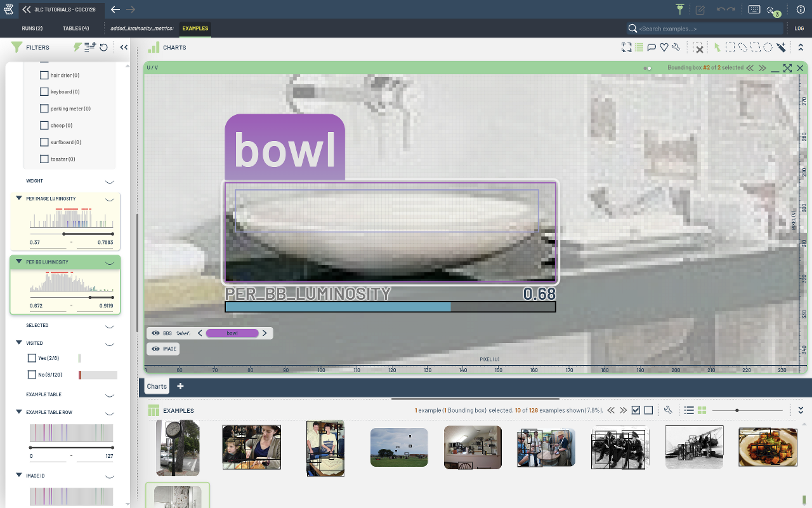The width and height of the screenshot is (812, 508).
Task: Switch Examples panel to list view
Action: 689,410
